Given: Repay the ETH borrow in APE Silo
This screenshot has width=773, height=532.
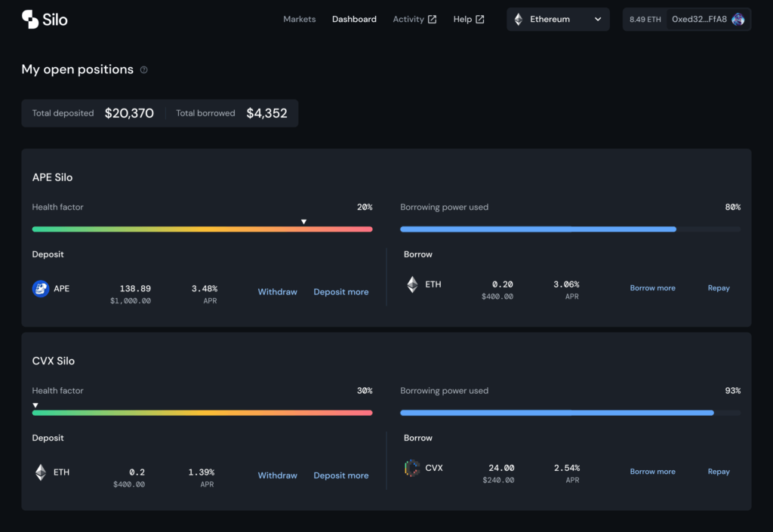Looking at the screenshot, I should [x=719, y=288].
